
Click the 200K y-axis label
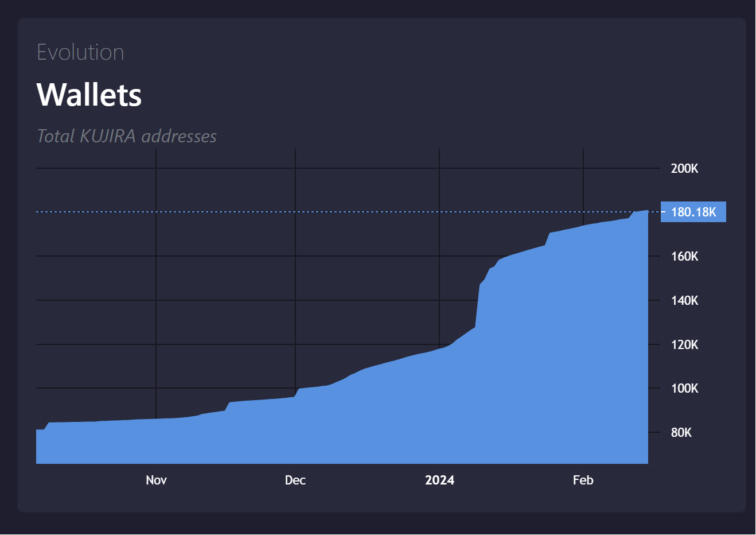[x=684, y=168]
